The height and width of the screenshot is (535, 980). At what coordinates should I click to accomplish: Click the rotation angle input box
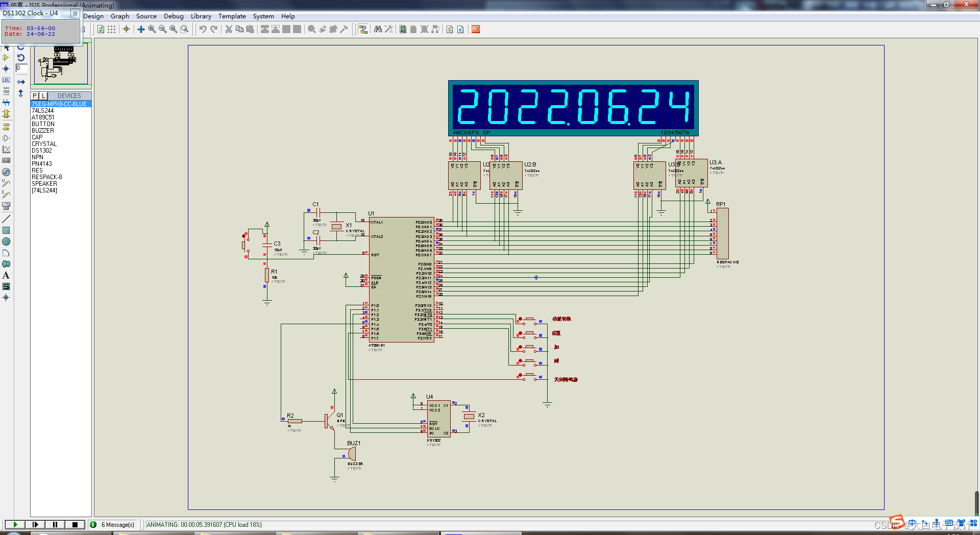(21, 68)
